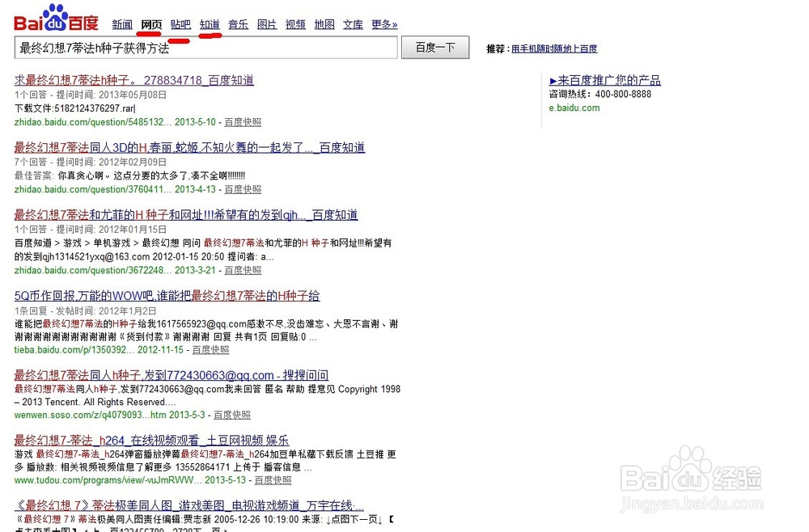Screen dimensions: 809x532
Task: Open the 地图 tab
Action: (324, 24)
